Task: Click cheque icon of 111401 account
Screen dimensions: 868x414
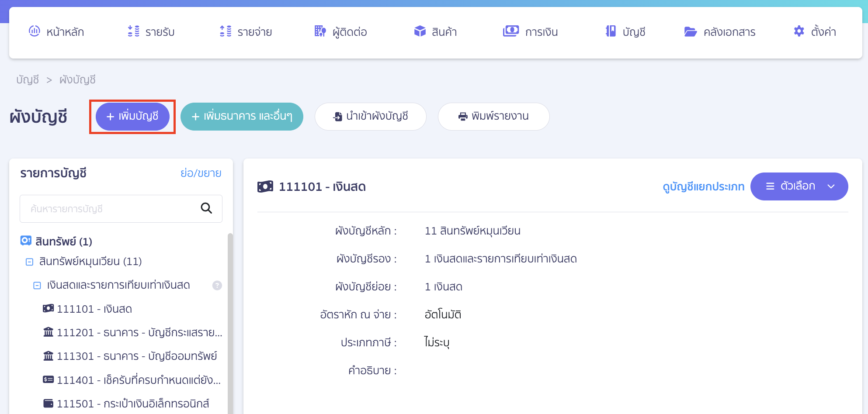Action: 48,379
